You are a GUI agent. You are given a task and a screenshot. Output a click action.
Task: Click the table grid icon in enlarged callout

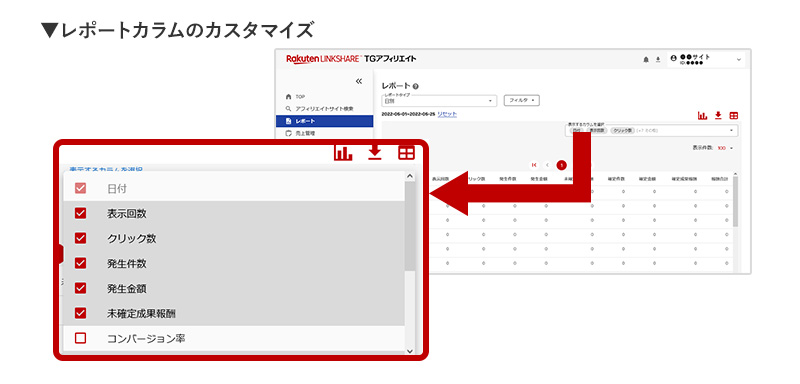407,153
